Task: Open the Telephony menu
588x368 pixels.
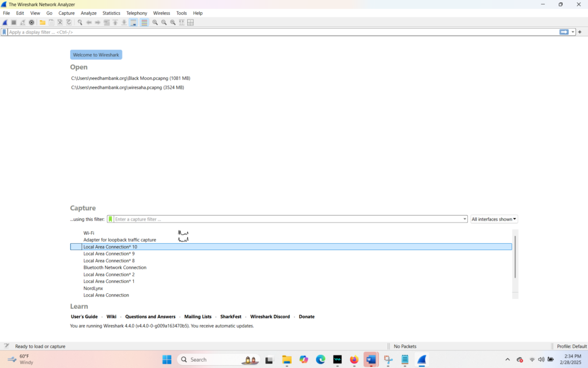Action: click(x=137, y=13)
